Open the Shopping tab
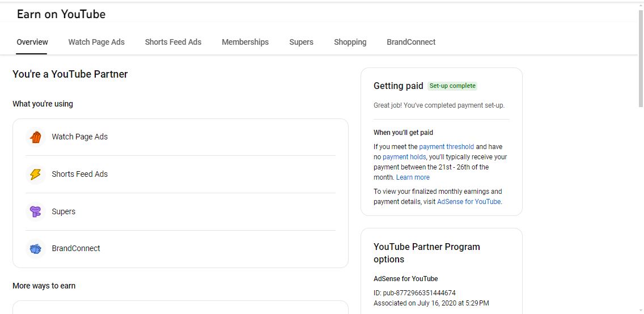 (x=350, y=42)
